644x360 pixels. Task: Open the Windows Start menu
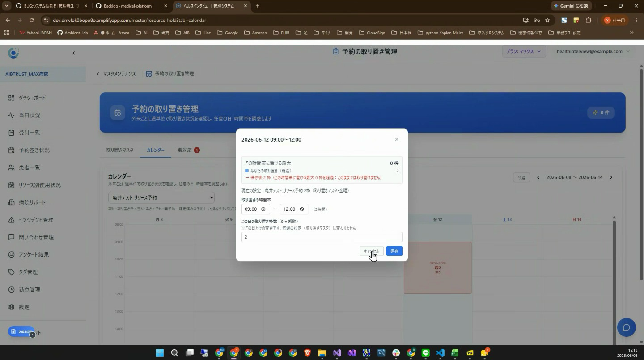pyautogui.click(x=160, y=353)
